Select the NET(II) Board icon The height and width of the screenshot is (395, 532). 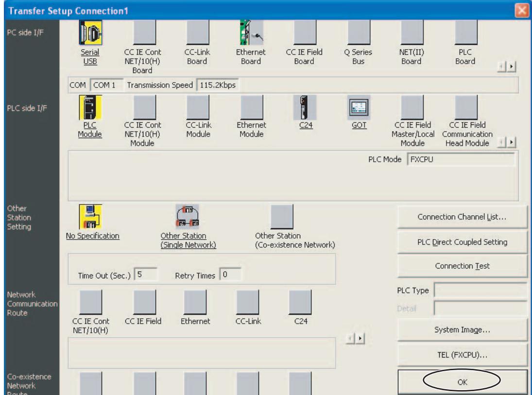(x=412, y=33)
